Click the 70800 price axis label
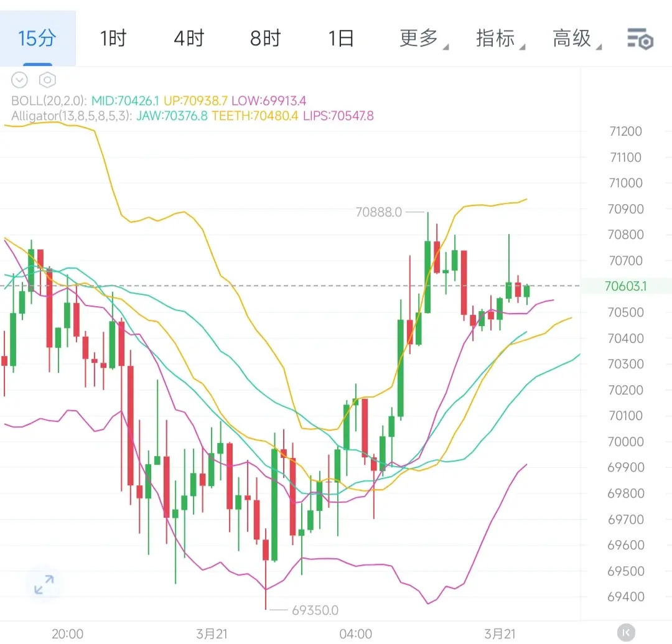This screenshot has height=644, width=672. pos(626,235)
